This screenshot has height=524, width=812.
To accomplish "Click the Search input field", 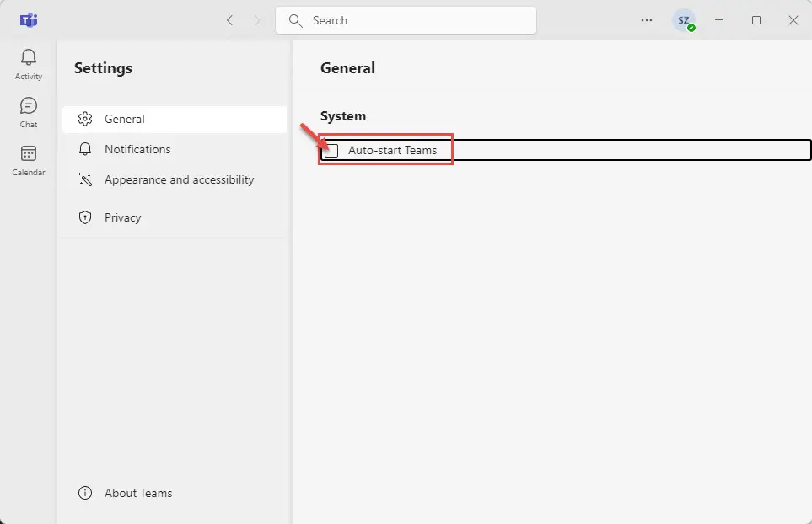I will click(406, 20).
